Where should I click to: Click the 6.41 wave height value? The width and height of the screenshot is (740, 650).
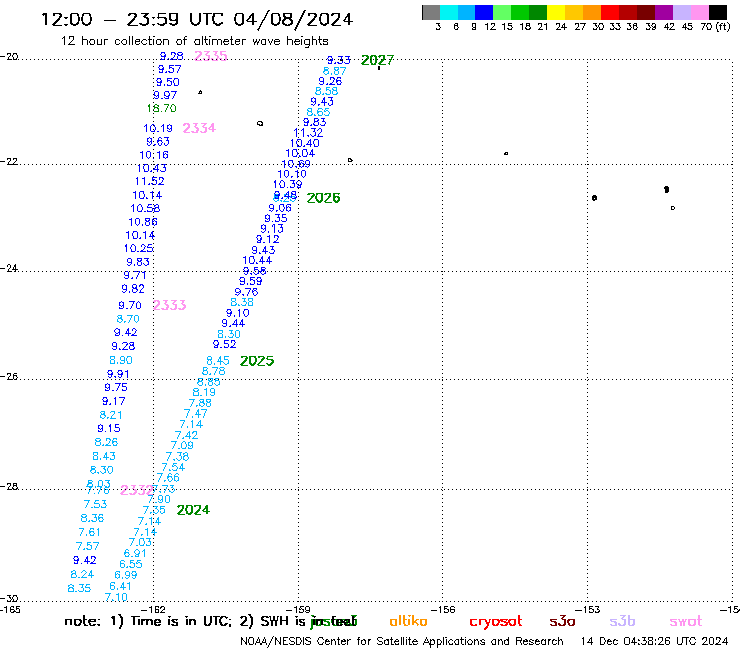point(120,586)
